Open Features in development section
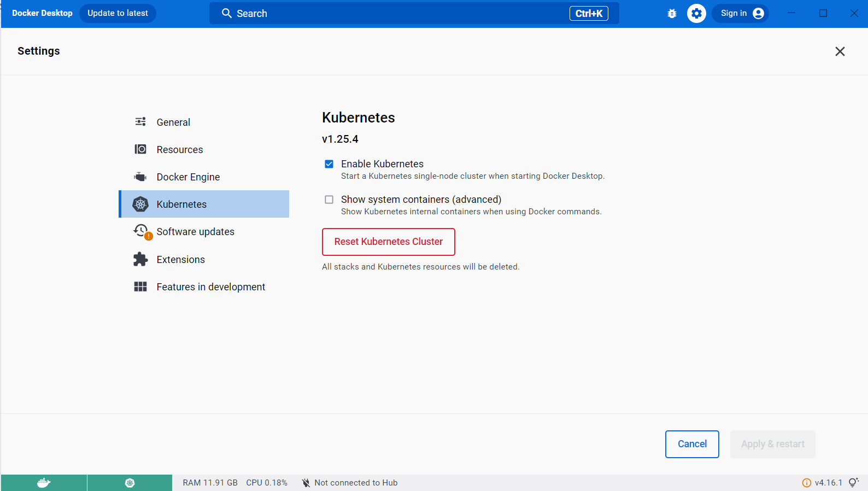 (x=204, y=287)
